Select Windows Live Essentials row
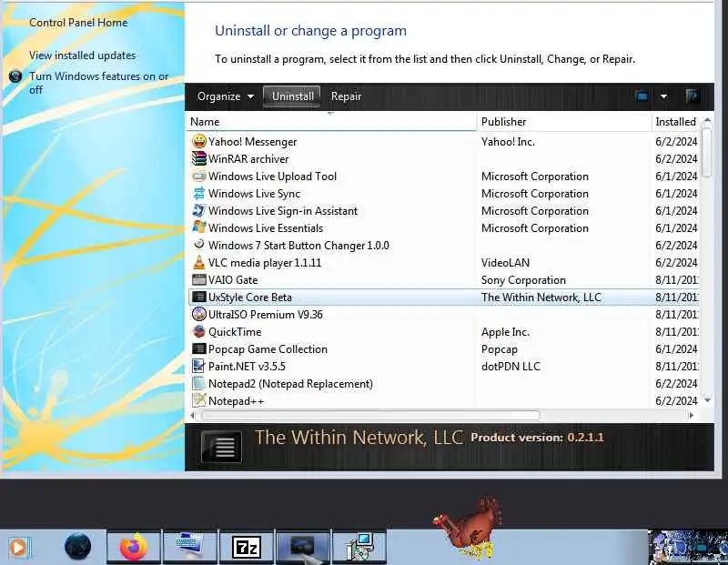Viewport: 728px width, 565px height. [444, 227]
